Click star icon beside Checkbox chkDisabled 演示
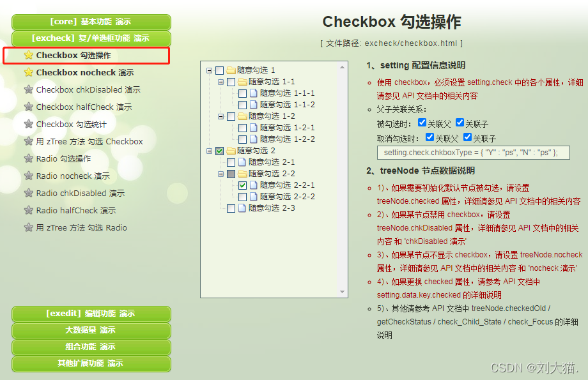The height and width of the screenshot is (380, 588). click(29, 89)
